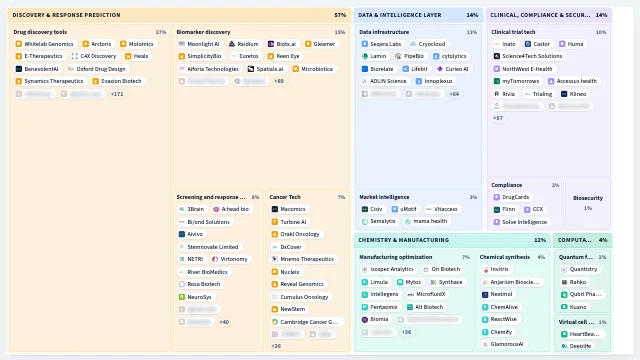Image resolution: width=640 pixels, height=360 pixels.
Task: Click the Flinn logo icon
Action: point(497,209)
